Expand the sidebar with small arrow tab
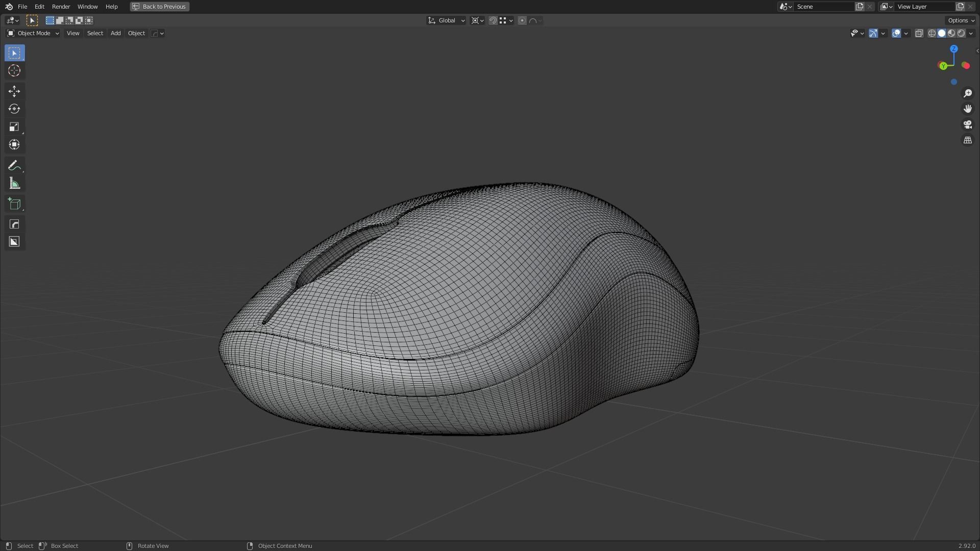The width and height of the screenshot is (980, 551). pyautogui.click(x=977, y=51)
